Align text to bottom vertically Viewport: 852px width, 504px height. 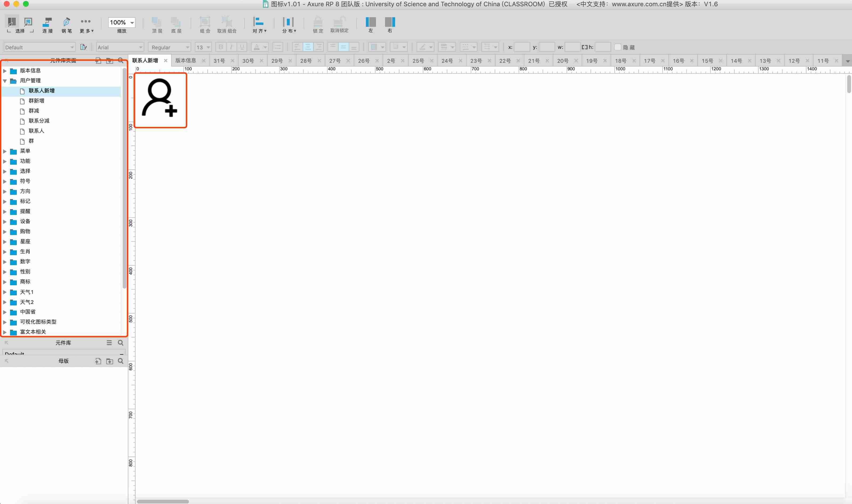[354, 47]
